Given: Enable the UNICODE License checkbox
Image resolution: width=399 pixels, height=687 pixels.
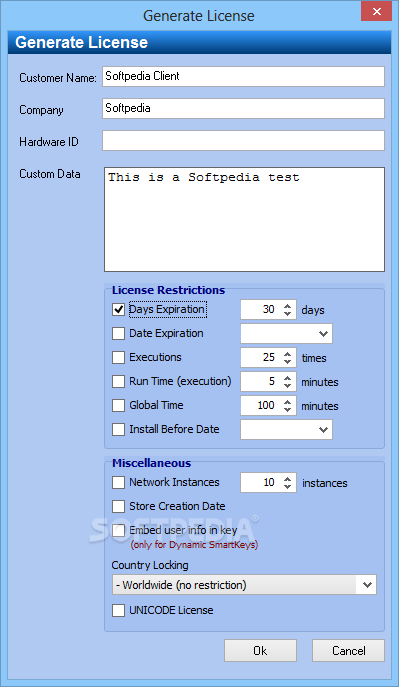Looking at the screenshot, I should pyautogui.click(x=118, y=610).
